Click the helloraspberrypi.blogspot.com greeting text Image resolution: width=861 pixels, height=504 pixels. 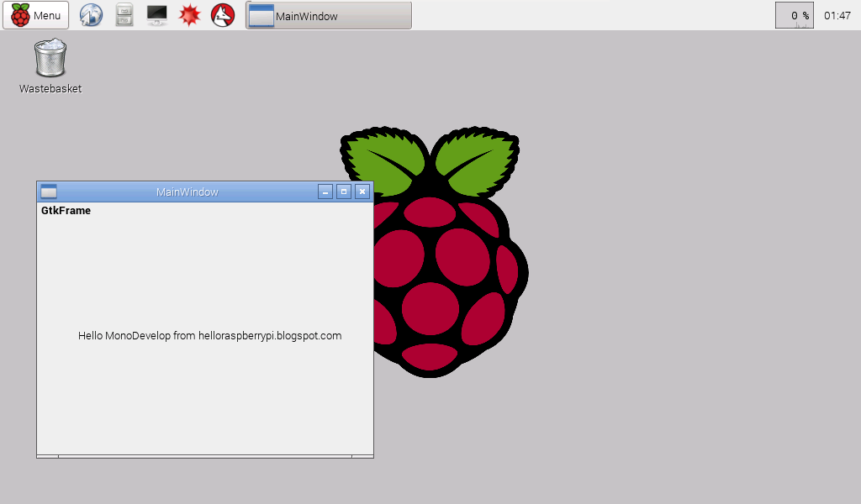tap(208, 335)
